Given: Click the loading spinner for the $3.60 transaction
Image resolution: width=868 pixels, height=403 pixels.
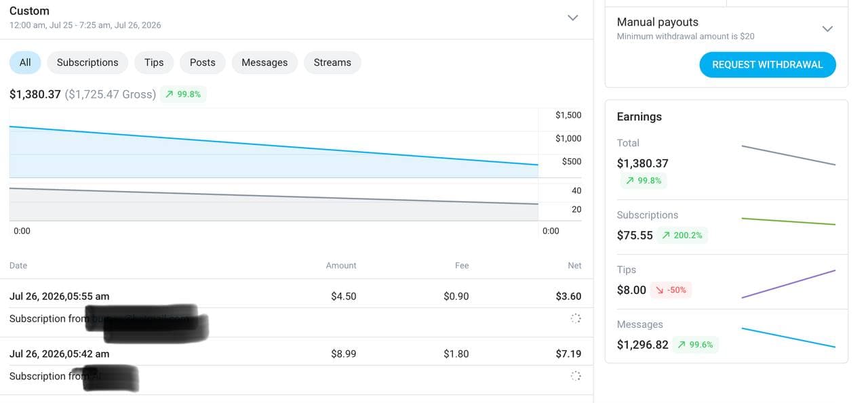Looking at the screenshot, I should point(575,318).
